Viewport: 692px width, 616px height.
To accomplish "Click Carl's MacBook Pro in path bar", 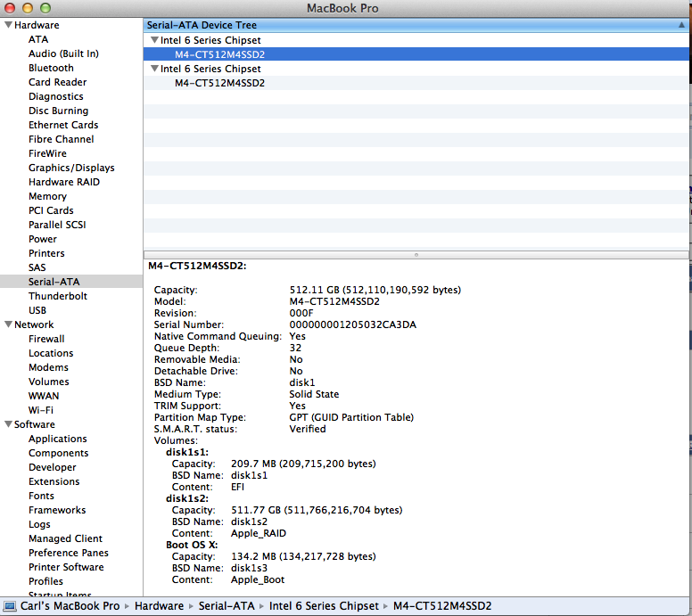I will [70, 606].
